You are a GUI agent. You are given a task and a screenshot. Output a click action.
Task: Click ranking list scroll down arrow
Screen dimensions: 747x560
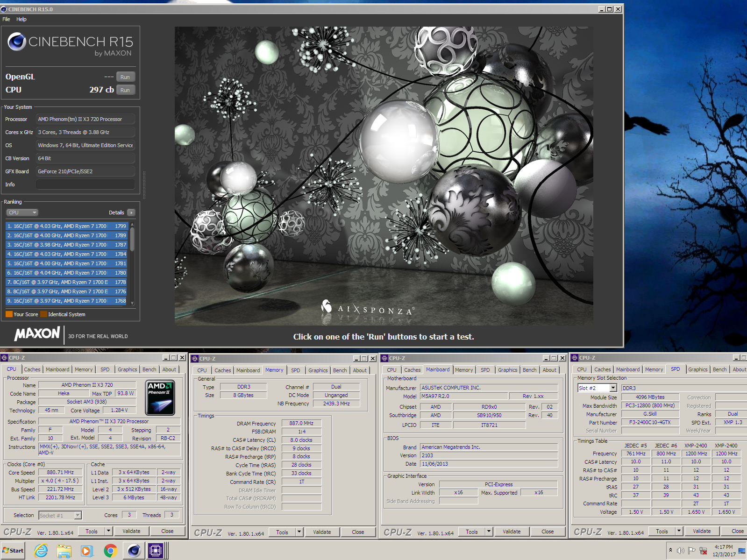[x=132, y=303]
